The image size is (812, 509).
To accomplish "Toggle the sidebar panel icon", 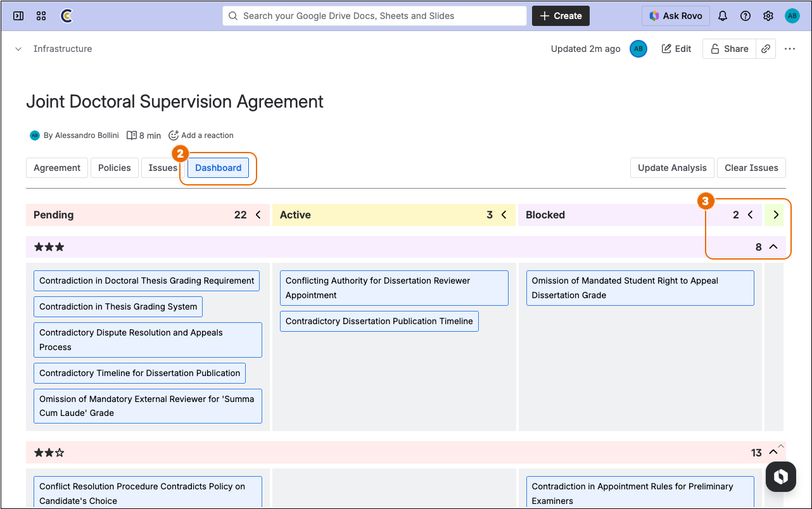I will (x=18, y=16).
